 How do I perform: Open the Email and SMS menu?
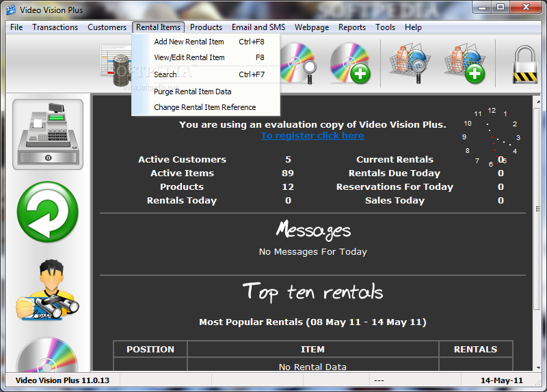(258, 27)
